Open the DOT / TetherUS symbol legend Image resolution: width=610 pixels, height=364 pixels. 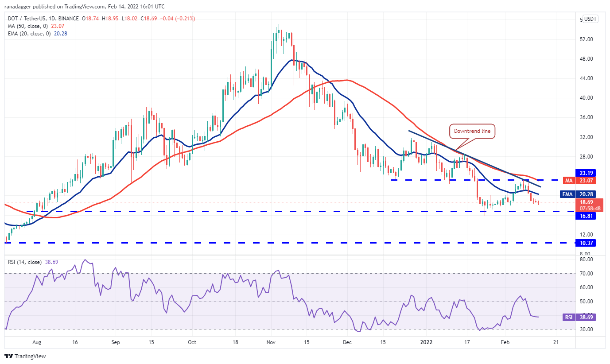pyautogui.click(x=42, y=19)
